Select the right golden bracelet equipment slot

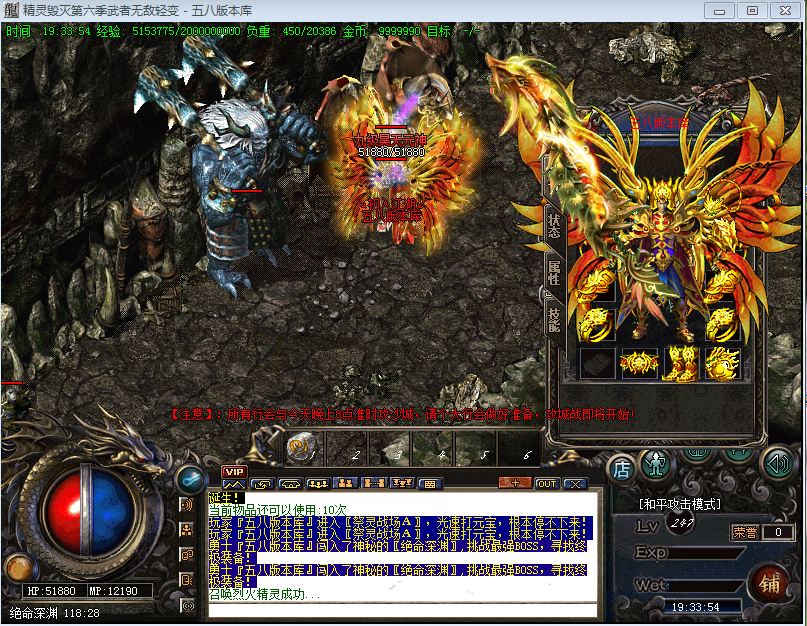(723, 285)
